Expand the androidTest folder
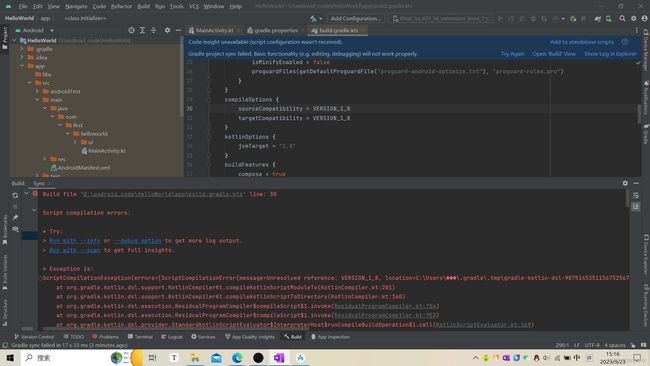This screenshot has height=366, width=650. point(37,91)
